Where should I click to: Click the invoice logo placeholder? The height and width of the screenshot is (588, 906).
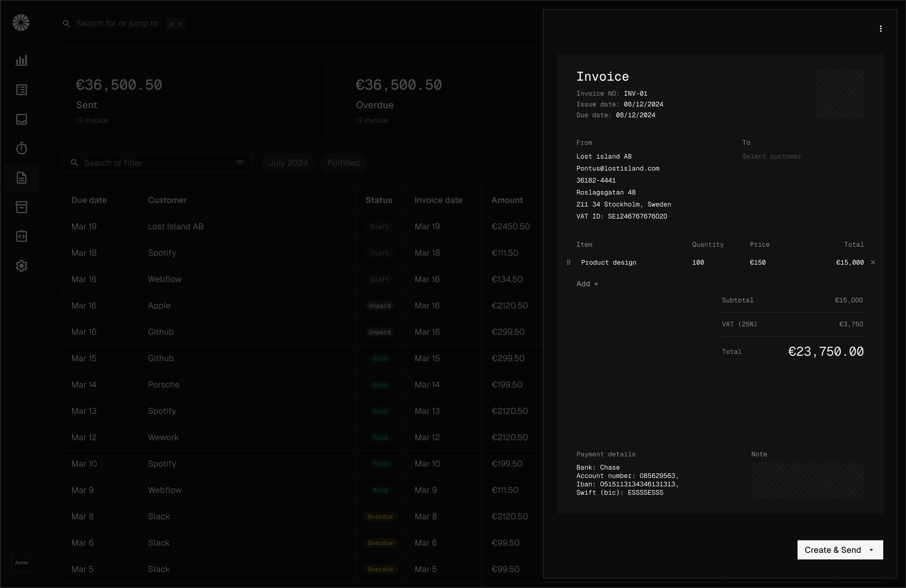[840, 94]
